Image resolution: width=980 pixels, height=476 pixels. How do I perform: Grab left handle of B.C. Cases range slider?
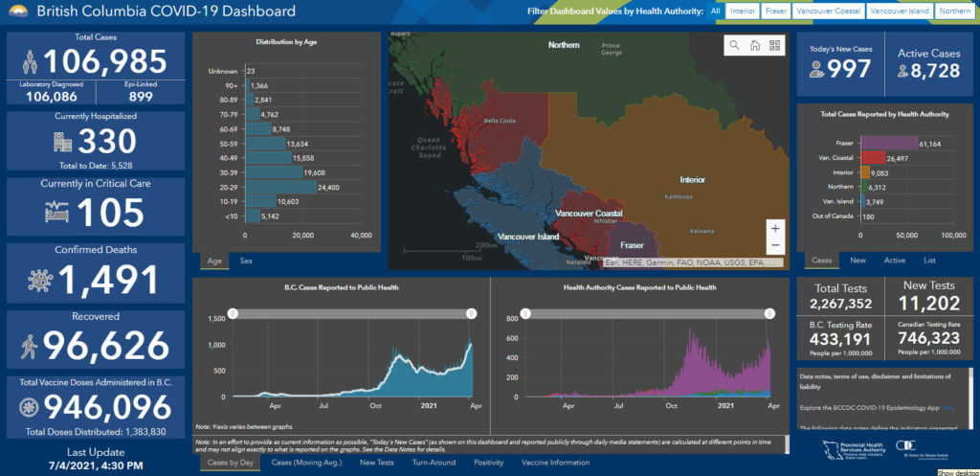[x=231, y=313]
